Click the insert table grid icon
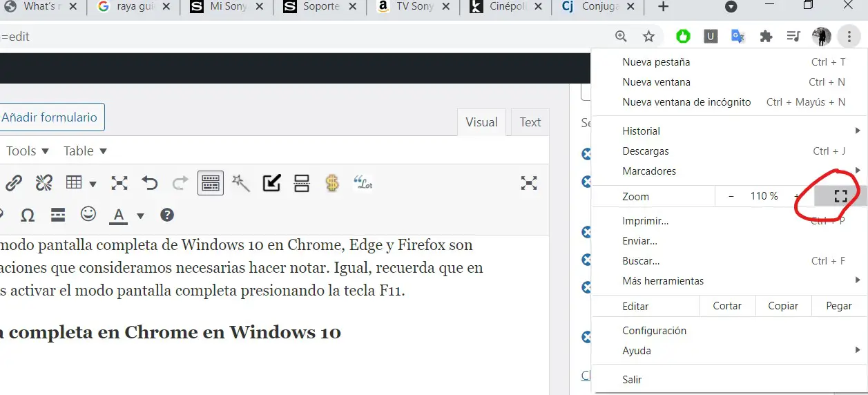 tap(74, 182)
